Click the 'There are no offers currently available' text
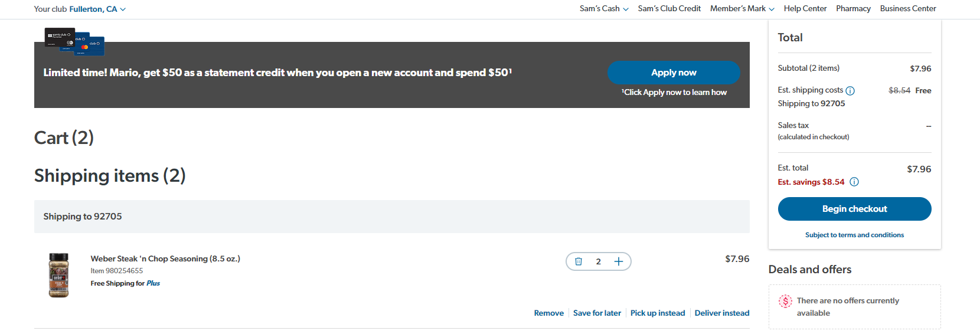 848,307
